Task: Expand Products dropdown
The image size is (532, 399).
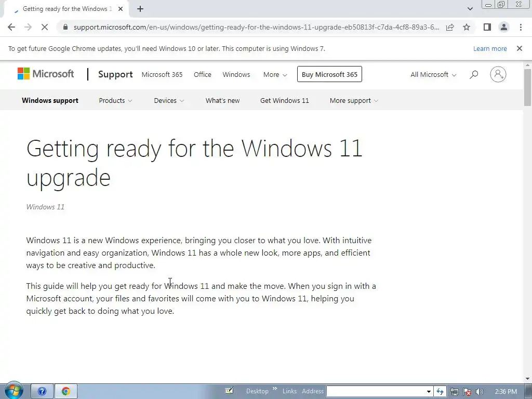Action: tap(115, 100)
